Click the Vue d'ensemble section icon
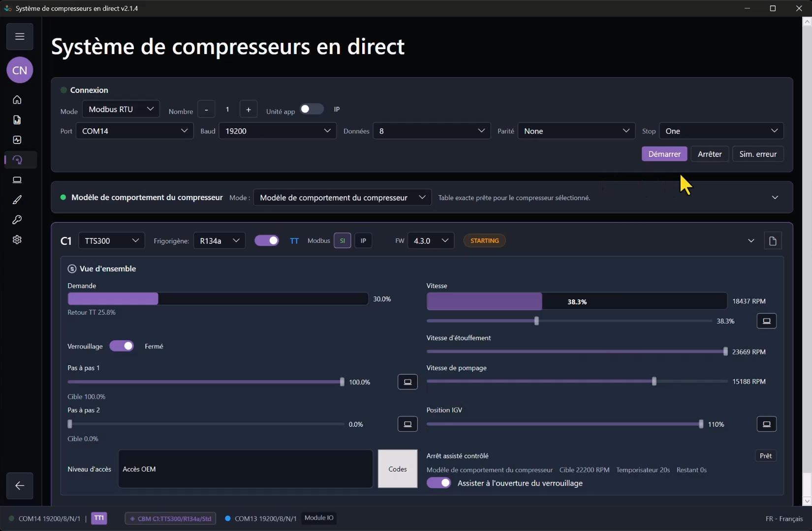812x531 pixels. coord(72,269)
